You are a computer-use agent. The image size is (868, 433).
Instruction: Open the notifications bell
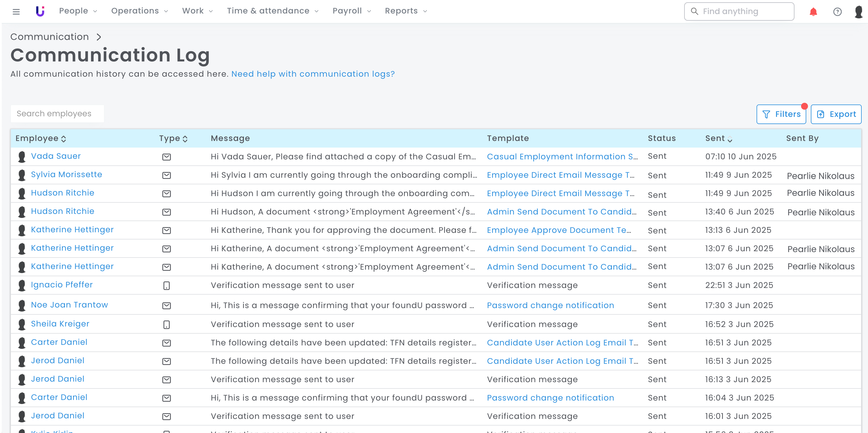[813, 12]
